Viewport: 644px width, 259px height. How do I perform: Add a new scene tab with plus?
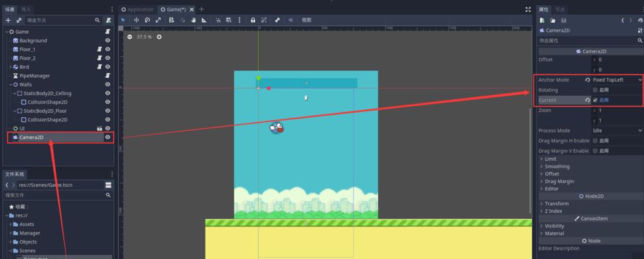pyautogui.click(x=202, y=9)
